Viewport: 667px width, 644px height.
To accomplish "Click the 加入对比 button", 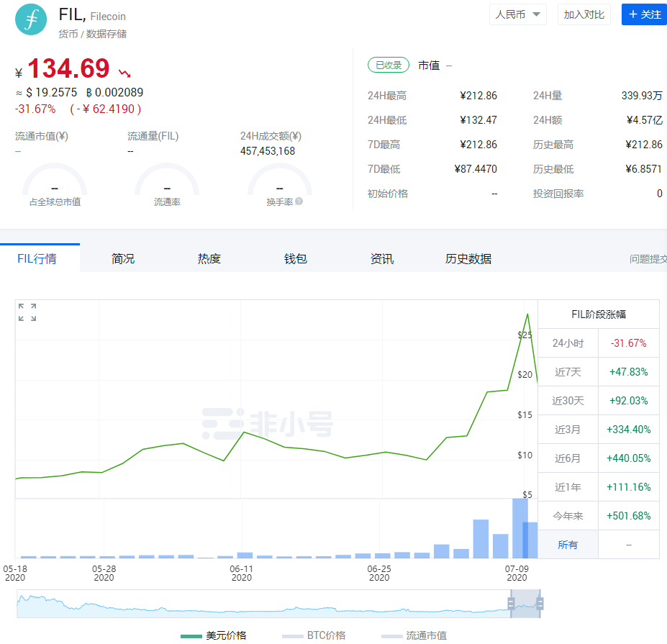I will [x=584, y=14].
